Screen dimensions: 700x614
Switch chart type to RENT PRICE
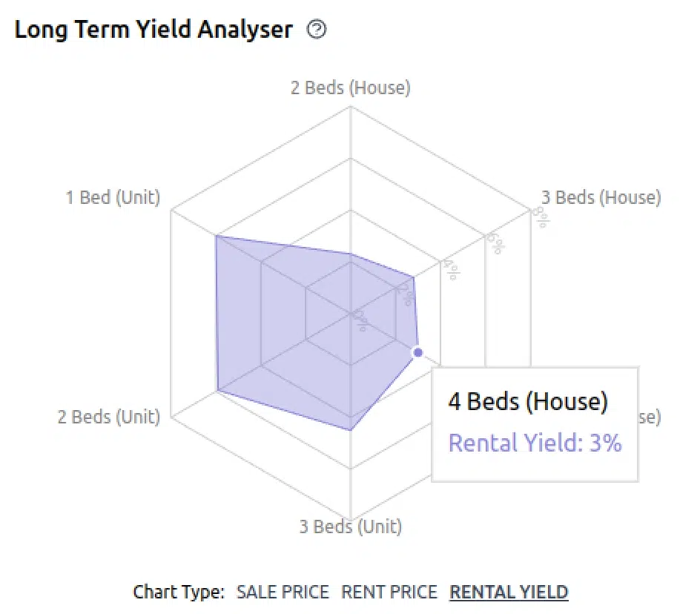pyautogui.click(x=389, y=592)
